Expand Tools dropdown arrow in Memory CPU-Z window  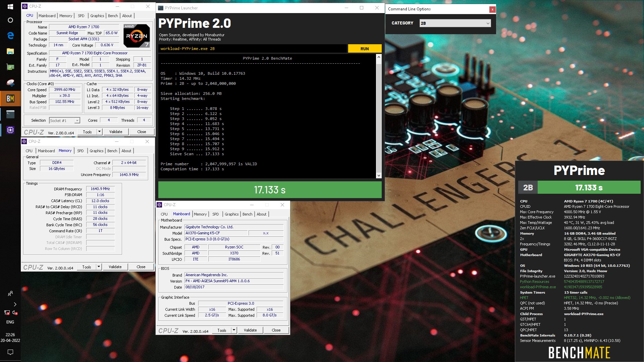(99, 267)
